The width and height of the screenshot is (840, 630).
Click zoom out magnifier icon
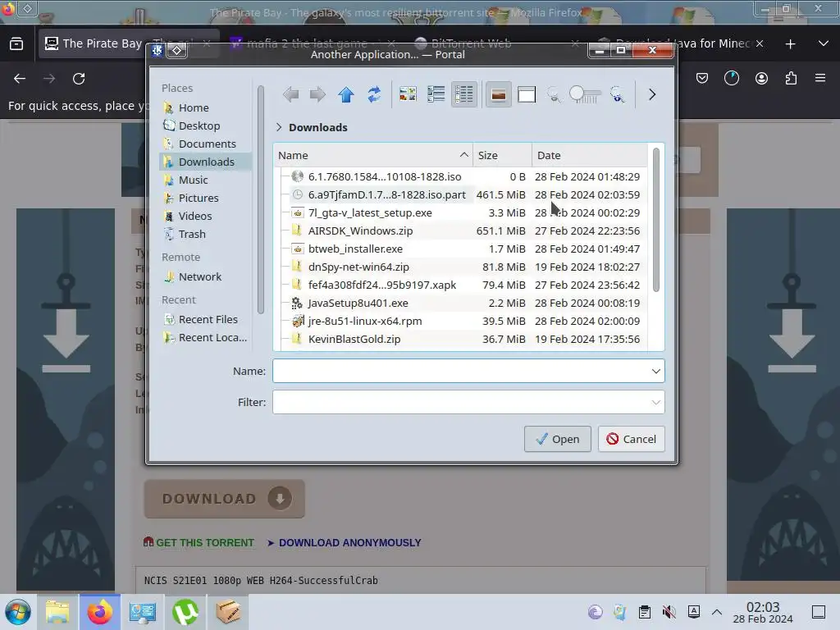[554, 95]
